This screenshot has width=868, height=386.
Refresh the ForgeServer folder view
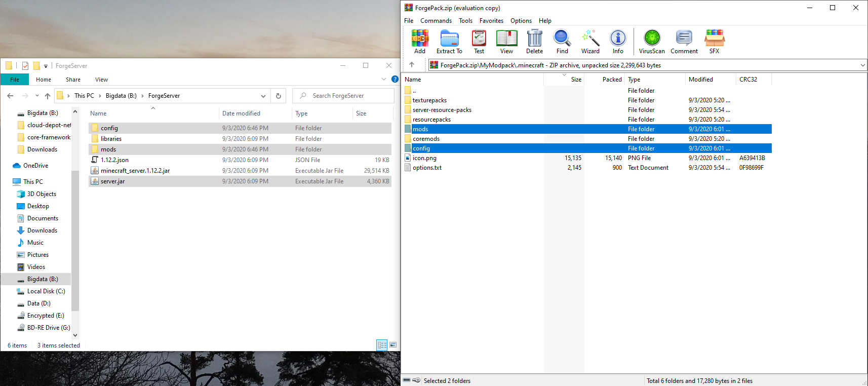coord(278,96)
